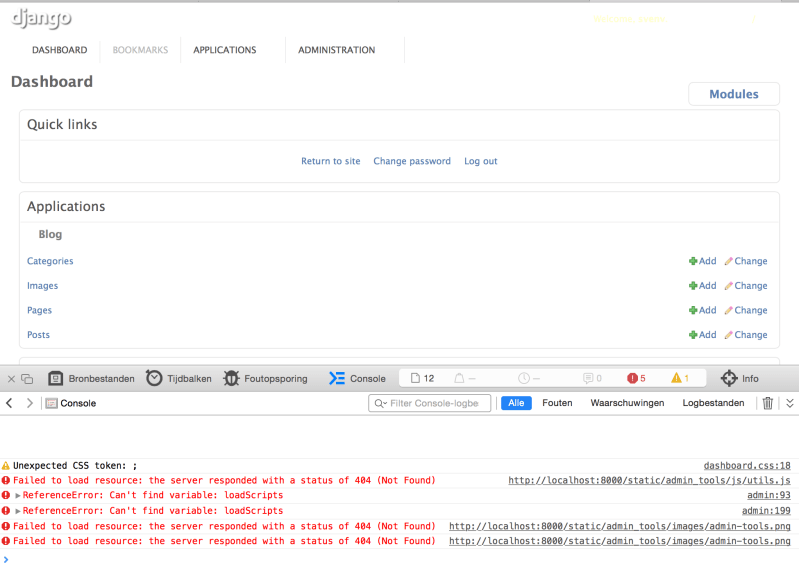Click the console prompt input line

[x=400, y=560]
